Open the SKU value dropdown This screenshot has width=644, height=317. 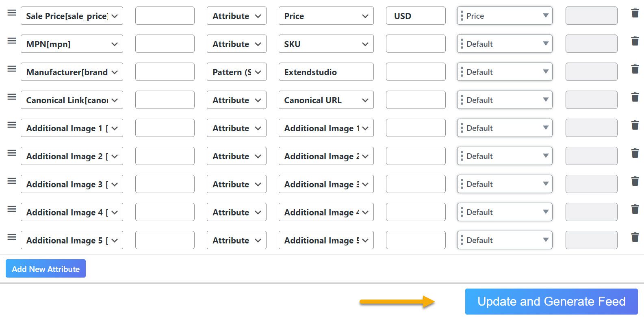(326, 44)
